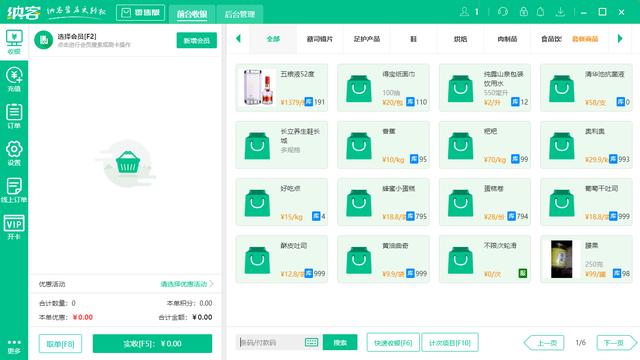
Task: Click the 纳客 logo in title bar
Action: point(23,12)
